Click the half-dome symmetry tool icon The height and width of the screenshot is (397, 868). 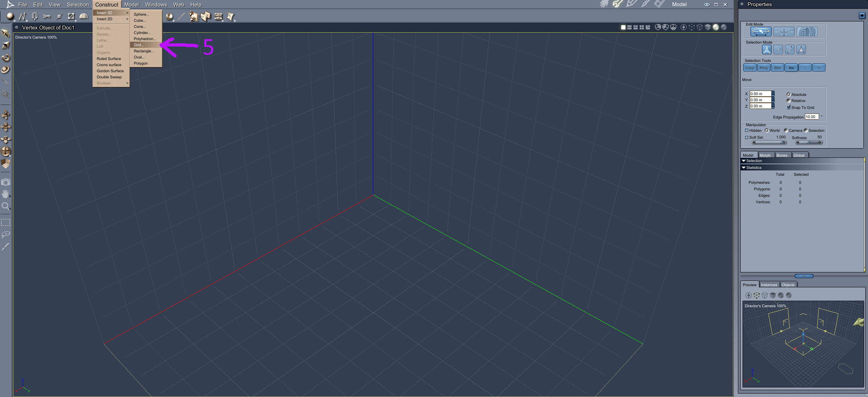83,16
